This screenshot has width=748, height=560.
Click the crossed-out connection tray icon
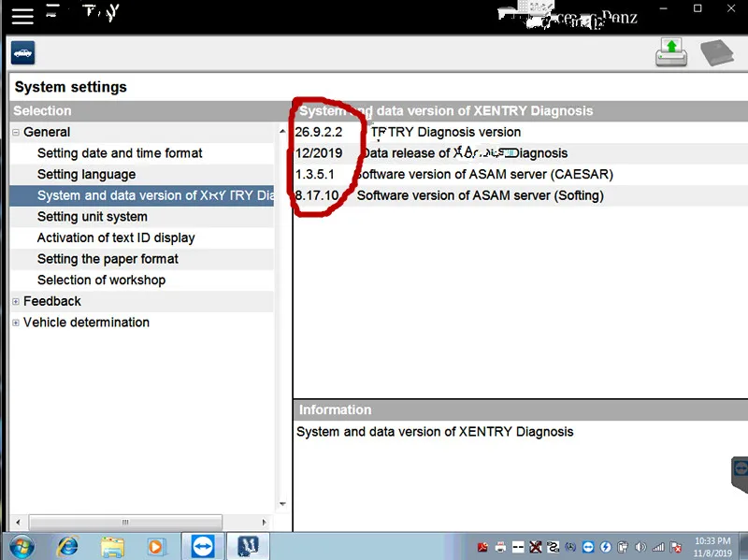(x=536, y=547)
